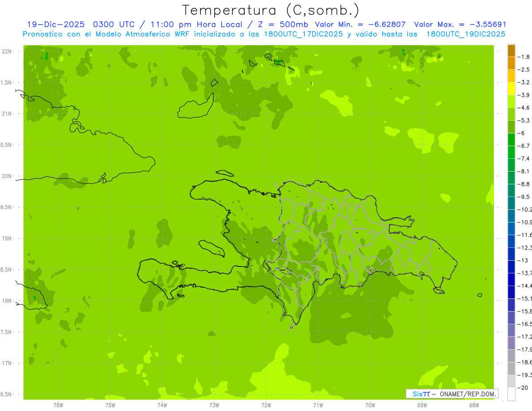Click the "ONAMET/REP.DOM." credit label
Image resolution: width=532 pixels, height=411 pixels.
(468, 394)
